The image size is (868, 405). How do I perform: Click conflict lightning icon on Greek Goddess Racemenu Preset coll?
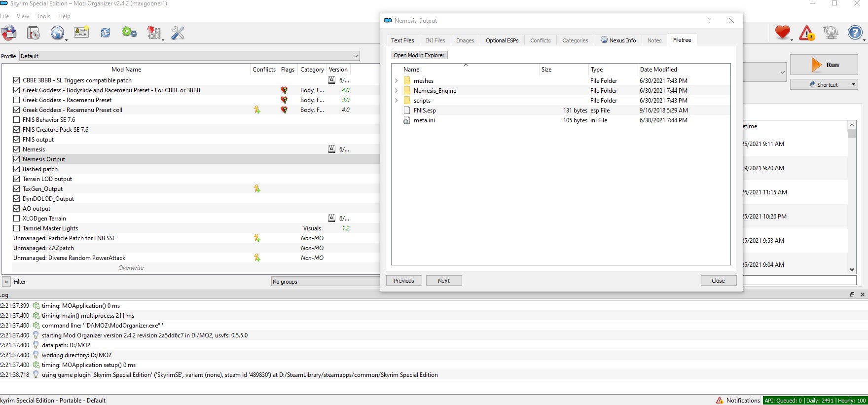coord(257,110)
